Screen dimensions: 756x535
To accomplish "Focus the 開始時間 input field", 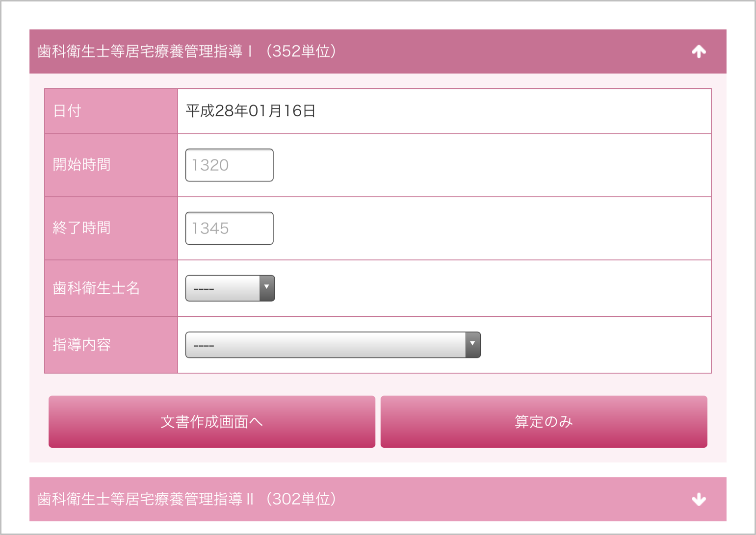I will pos(229,165).
